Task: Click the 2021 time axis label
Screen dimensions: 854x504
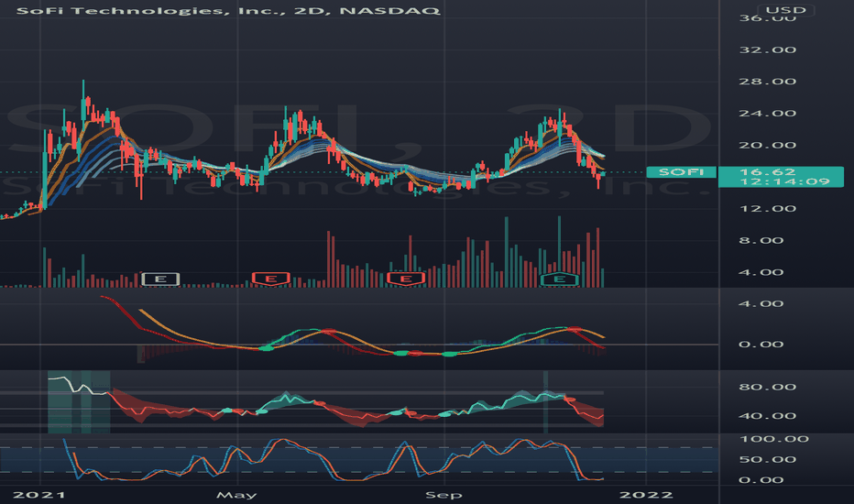Action: (x=38, y=495)
